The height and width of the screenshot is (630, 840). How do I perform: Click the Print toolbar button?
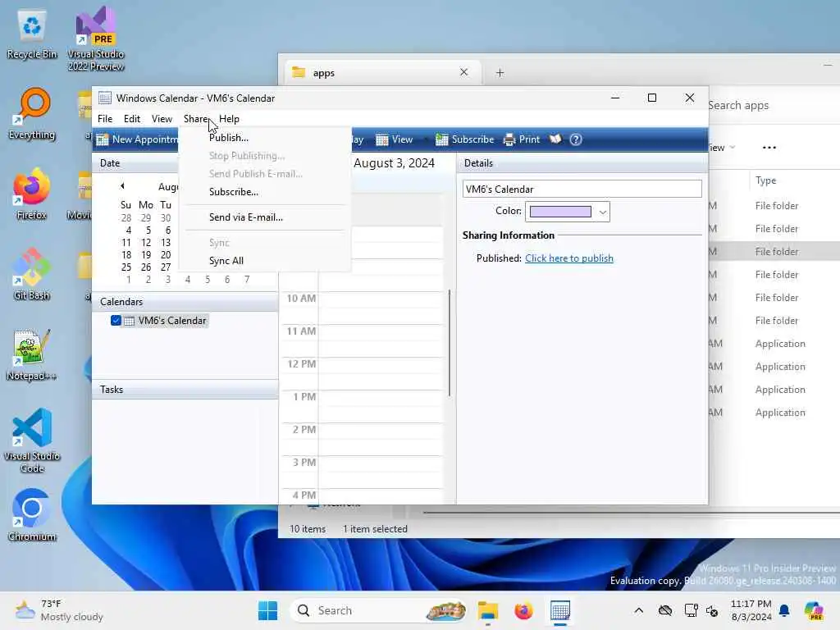[x=521, y=139]
